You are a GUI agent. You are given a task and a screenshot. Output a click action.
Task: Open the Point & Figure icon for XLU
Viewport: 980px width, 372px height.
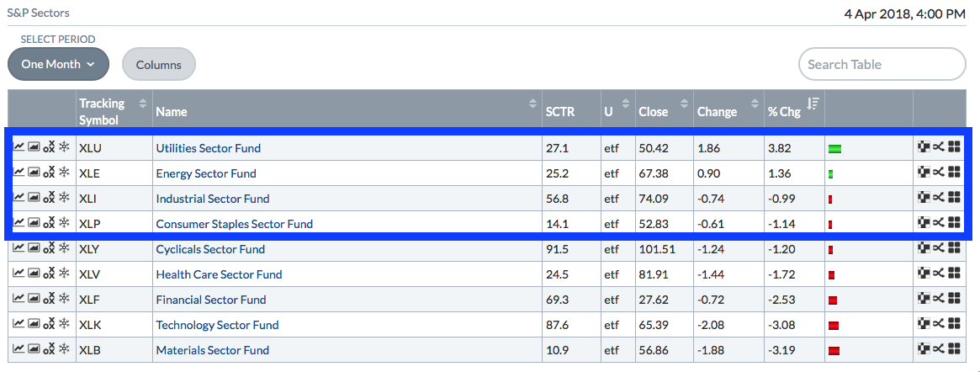(x=49, y=147)
